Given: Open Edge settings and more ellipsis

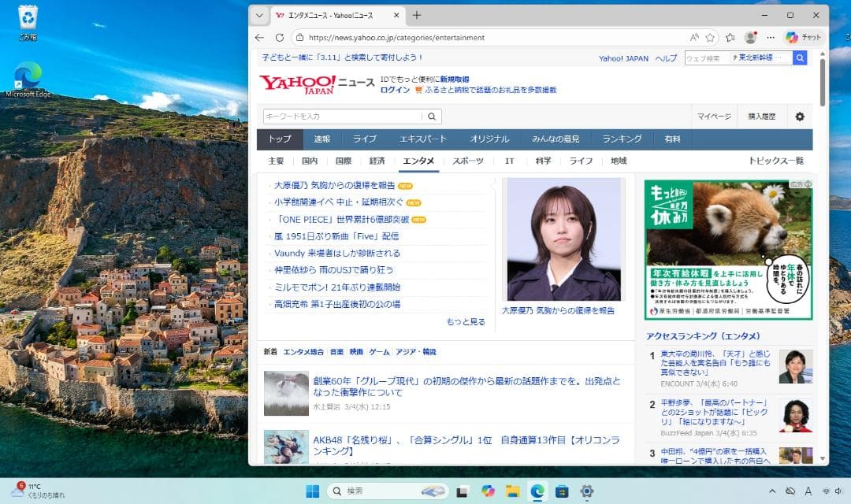Looking at the screenshot, I should click(x=771, y=38).
